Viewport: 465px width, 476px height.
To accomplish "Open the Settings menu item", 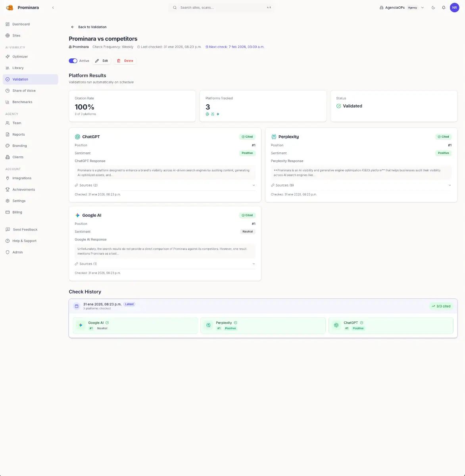I will (x=31, y=201).
